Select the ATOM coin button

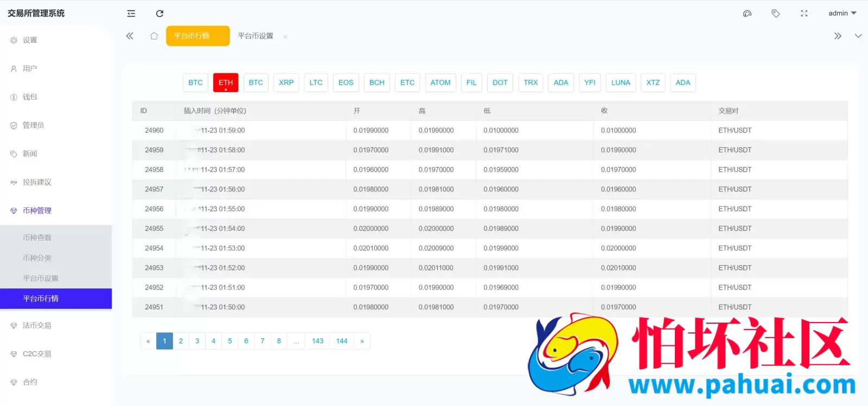[441, 82]
